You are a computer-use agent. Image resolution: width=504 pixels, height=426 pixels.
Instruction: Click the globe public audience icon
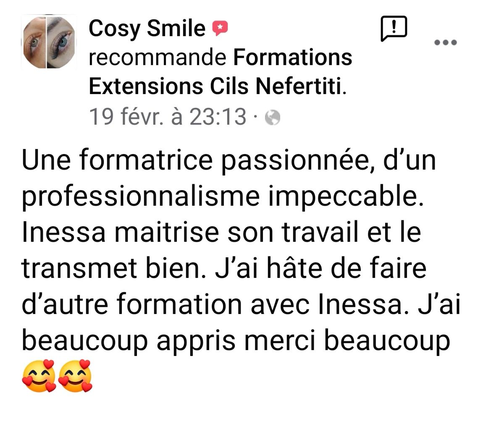pos(273,118)
